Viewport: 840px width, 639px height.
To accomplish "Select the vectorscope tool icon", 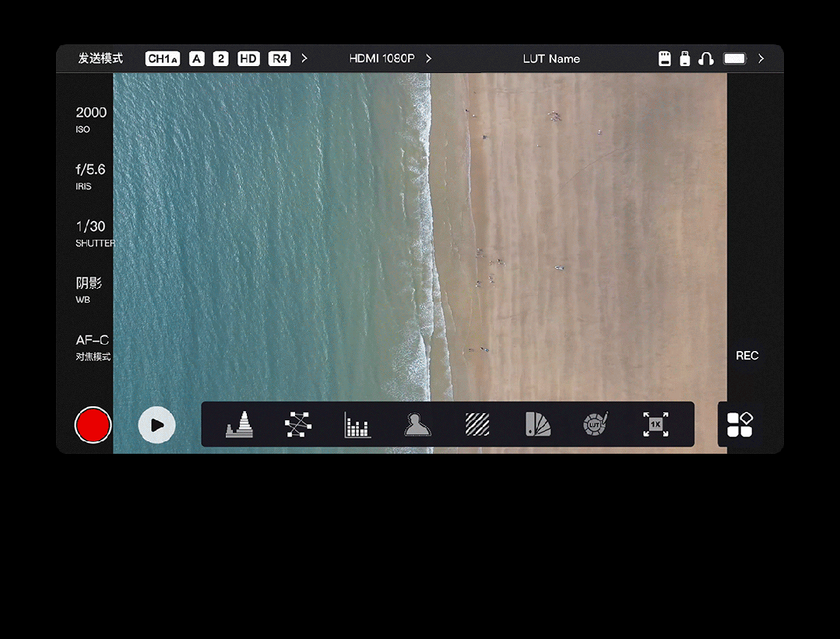I will tap(298, 424).
